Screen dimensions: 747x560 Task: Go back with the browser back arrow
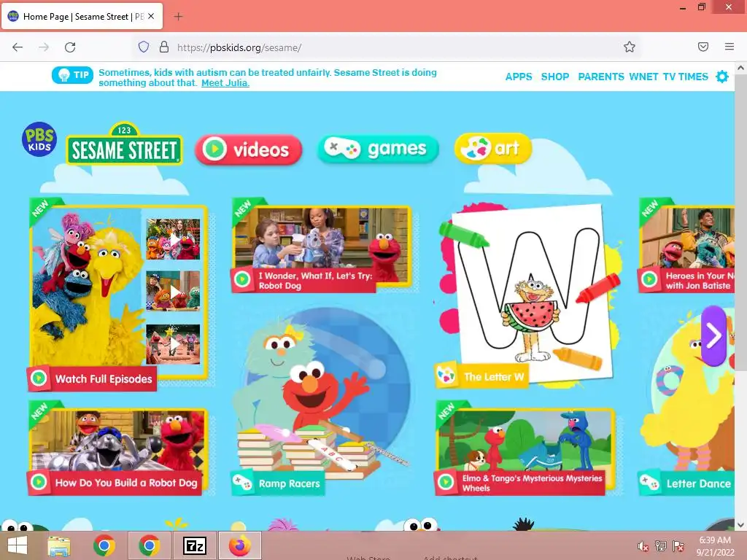18,47
